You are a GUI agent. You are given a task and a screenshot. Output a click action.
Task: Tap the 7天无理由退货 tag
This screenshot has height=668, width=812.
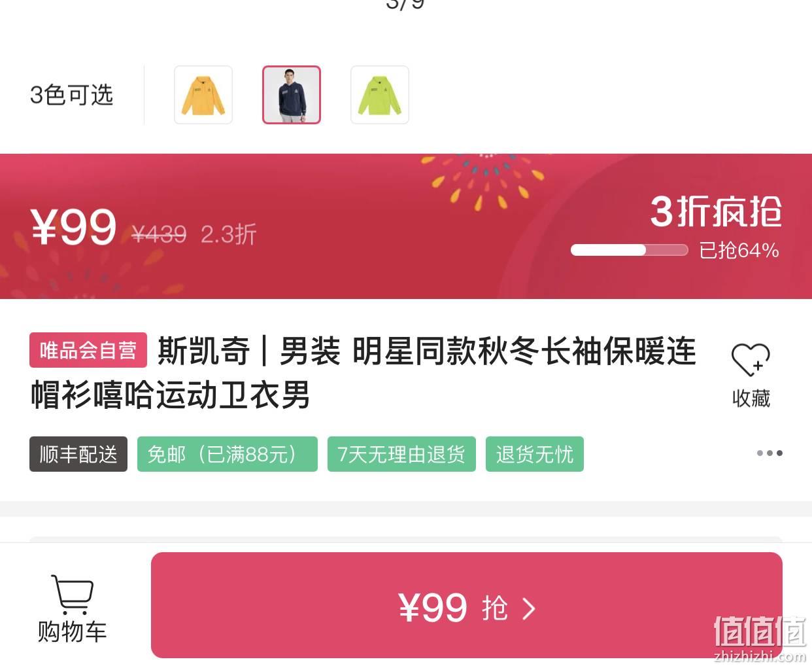pyautogui.click(x=401, y=454)
